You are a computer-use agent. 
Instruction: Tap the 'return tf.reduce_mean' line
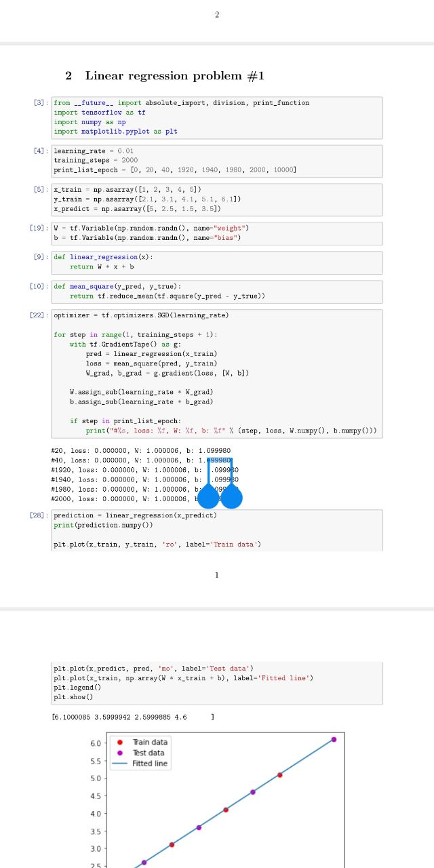click(167, 296)
